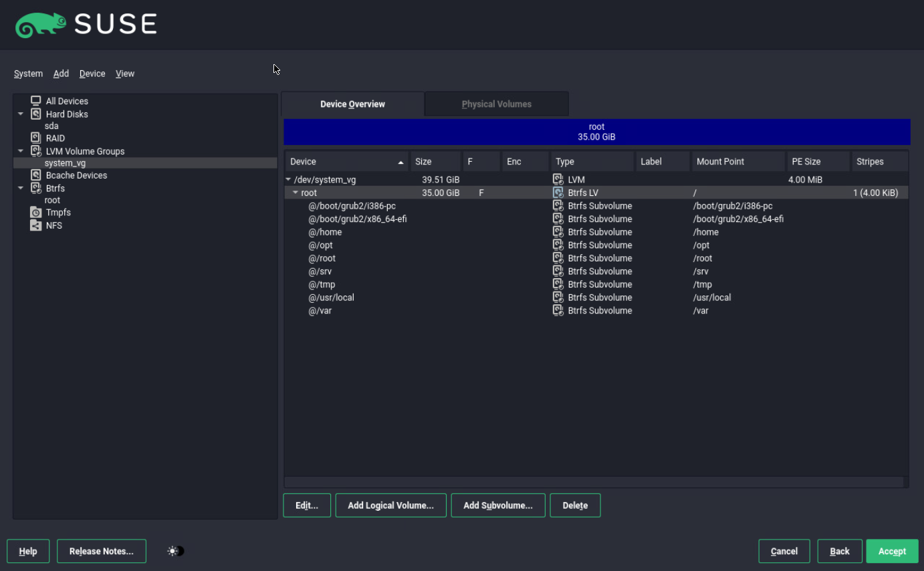Collapse the root logical volume row

[x=296, y=193]
